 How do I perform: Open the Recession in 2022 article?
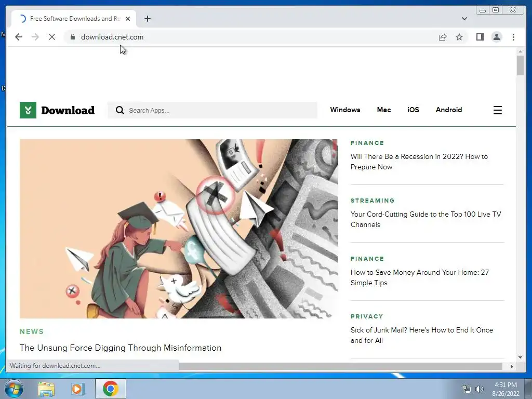(x=419, y=162)
